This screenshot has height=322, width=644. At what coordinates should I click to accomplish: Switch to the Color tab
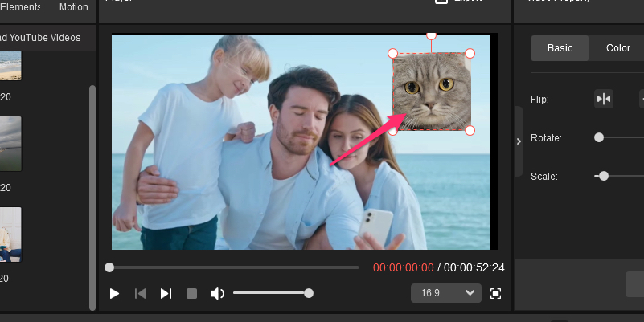click(x=617, y=48)
